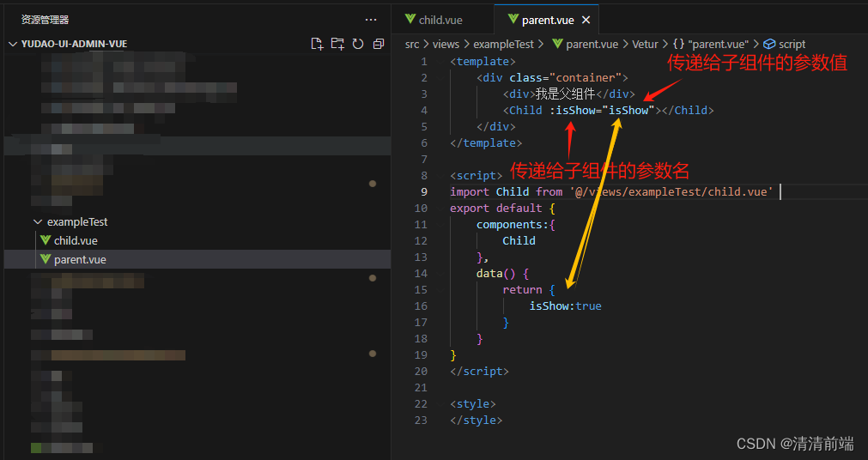Image resolution: width=868 pixels, height=460 pixels.
Task: Collapse the exampleTest folder chevron
Action: tap(38, 222)
